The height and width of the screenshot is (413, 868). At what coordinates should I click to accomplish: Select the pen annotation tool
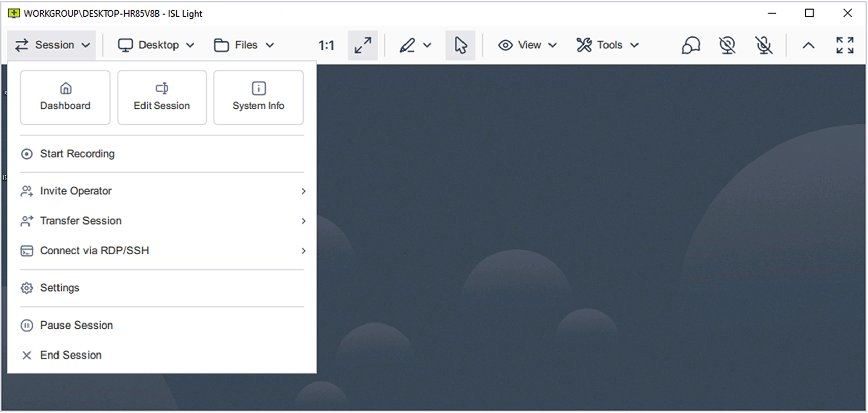[408, 45]
